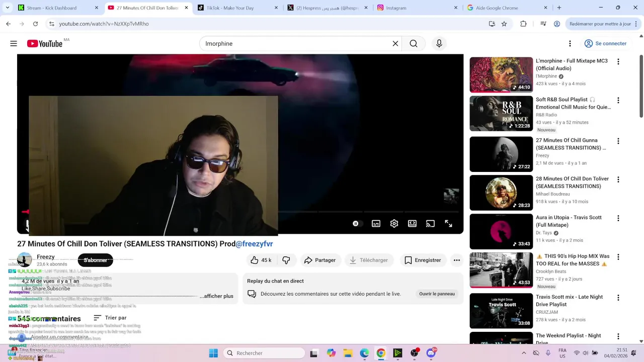This screenshot has height=362, width=644.
Task: Open options menu for 90's Hip Hop MIX
Action: click(618, 257)
